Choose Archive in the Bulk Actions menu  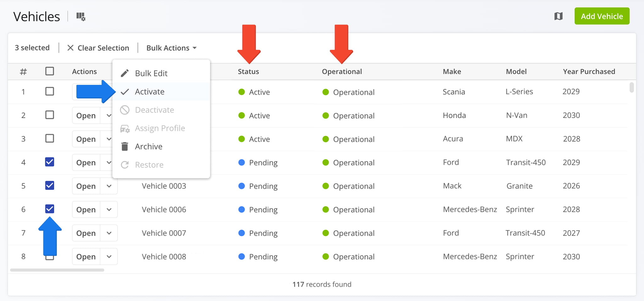click(161, 146)
